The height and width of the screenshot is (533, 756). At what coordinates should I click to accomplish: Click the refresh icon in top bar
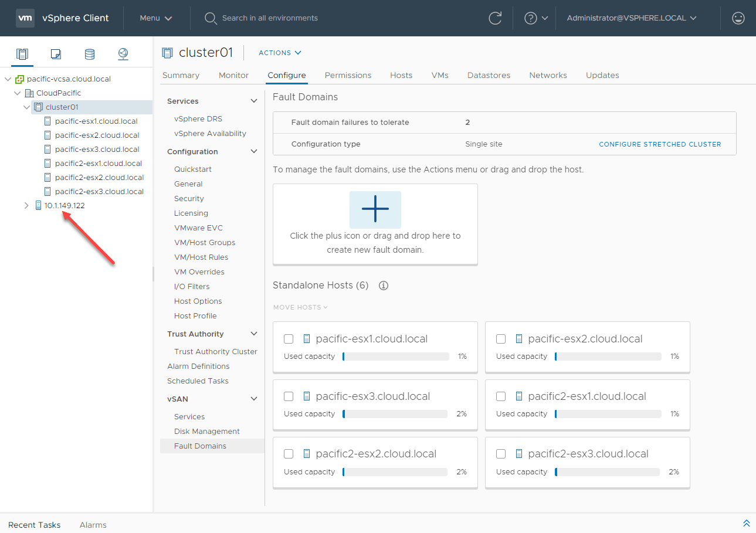495,18
